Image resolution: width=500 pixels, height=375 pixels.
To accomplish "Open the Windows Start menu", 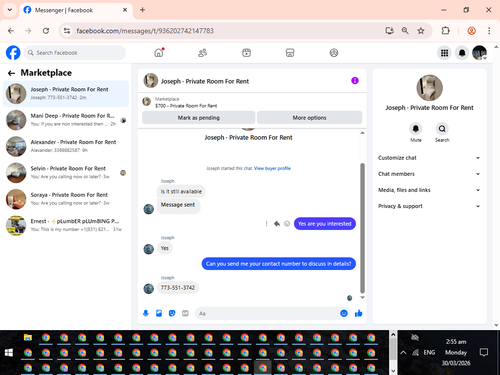I will click(9, 352).
